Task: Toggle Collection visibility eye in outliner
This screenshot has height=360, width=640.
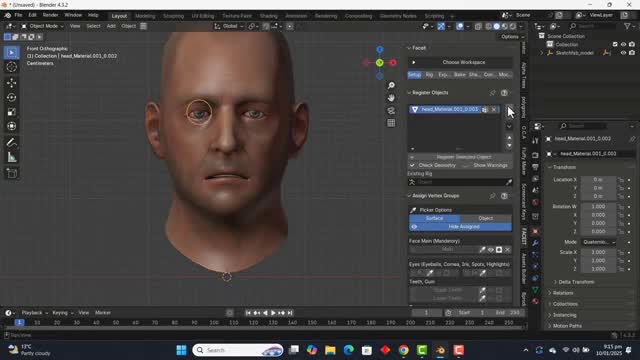Action: click(x=623, y=44)
